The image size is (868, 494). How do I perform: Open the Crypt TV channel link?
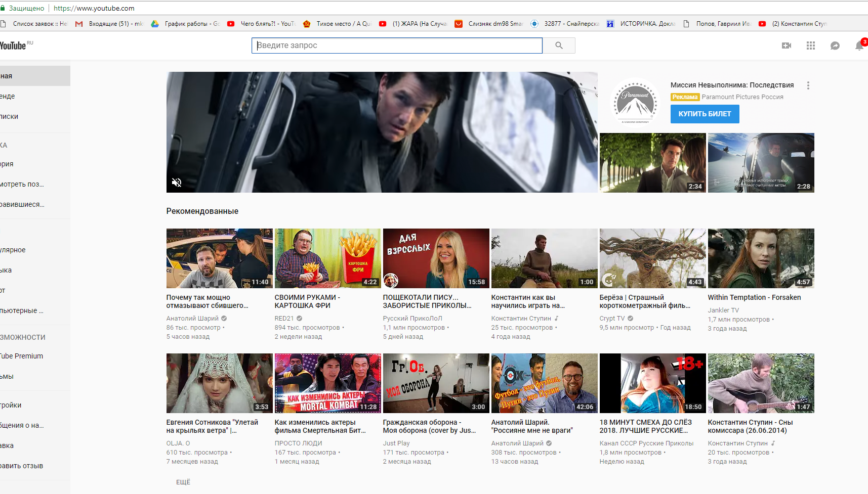tap(612, 319)
